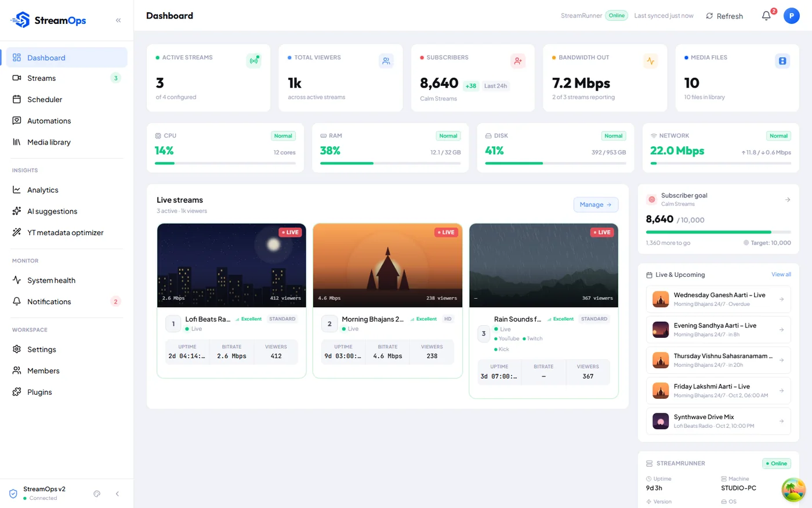812x508 pixels.
Task: Open AI suggestions page
Action: tap(66, 211)
